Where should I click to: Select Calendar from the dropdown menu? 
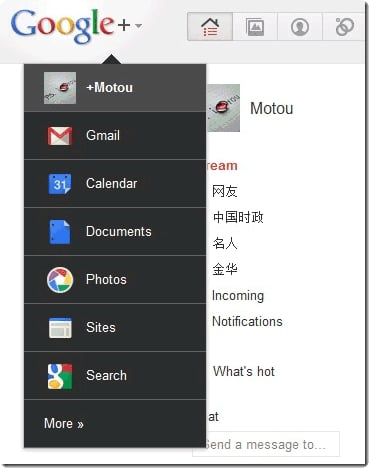point(115,184)
